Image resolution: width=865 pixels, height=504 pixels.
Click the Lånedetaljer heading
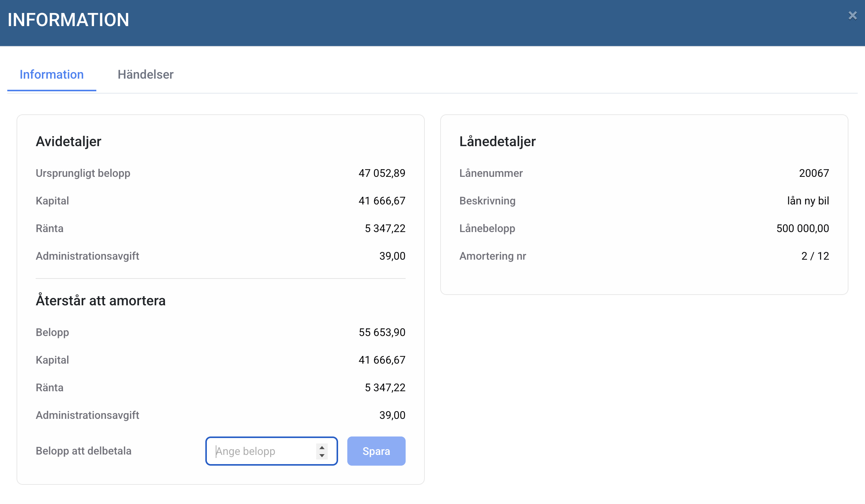497,142
